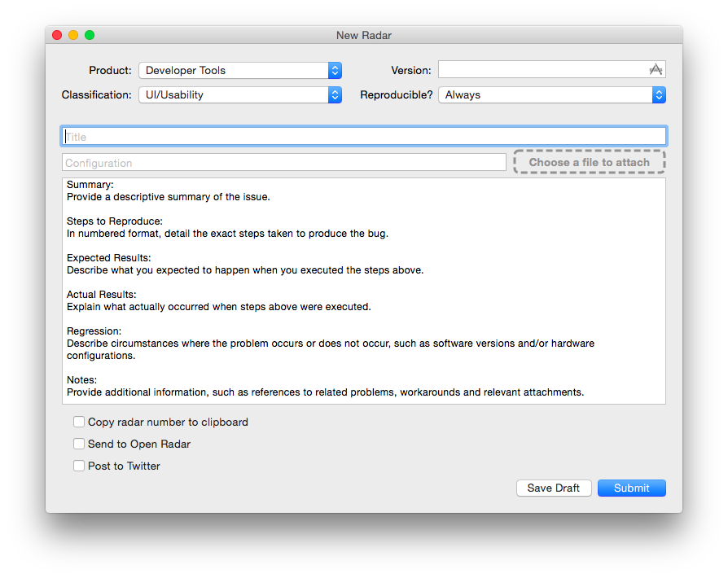Expand the Classification popup set to UI/Usability

pyautogui.click(x=240, y=94)
